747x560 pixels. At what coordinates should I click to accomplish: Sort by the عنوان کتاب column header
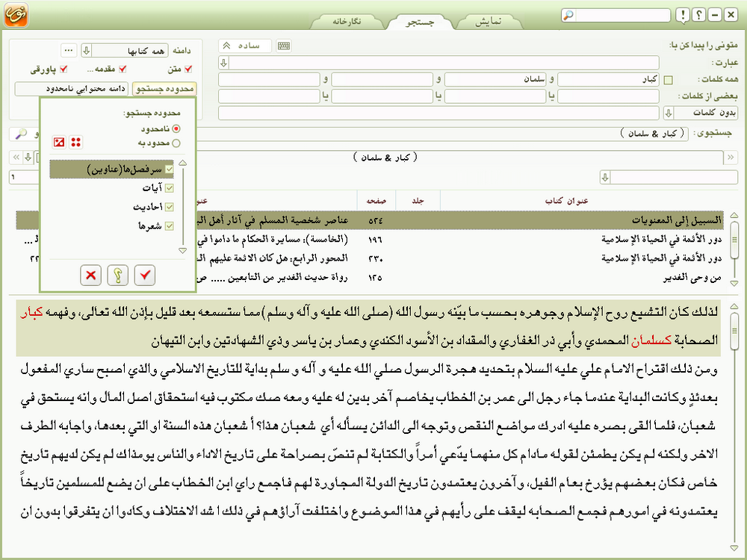click(567, 201)
